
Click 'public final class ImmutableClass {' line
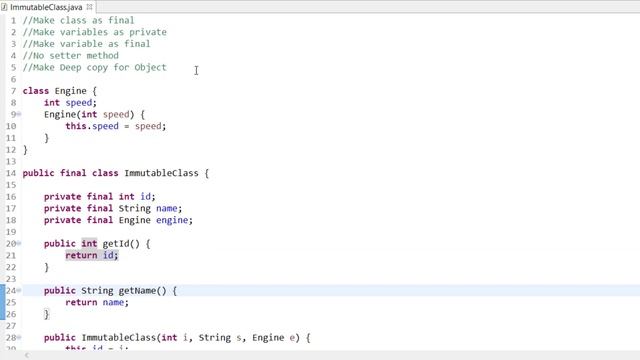click(116, 173)
